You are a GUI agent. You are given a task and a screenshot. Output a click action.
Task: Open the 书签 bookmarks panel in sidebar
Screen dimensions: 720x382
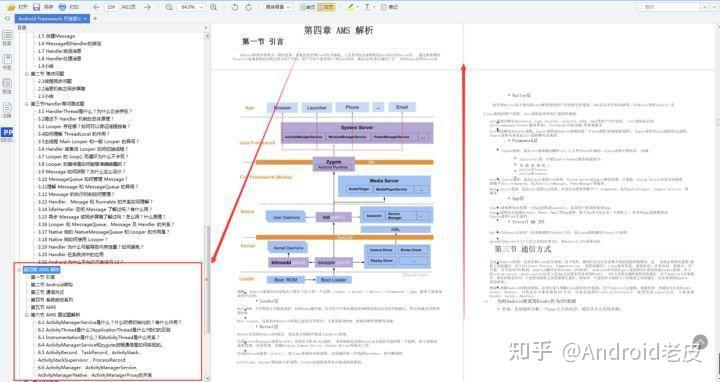pos(7,62)
